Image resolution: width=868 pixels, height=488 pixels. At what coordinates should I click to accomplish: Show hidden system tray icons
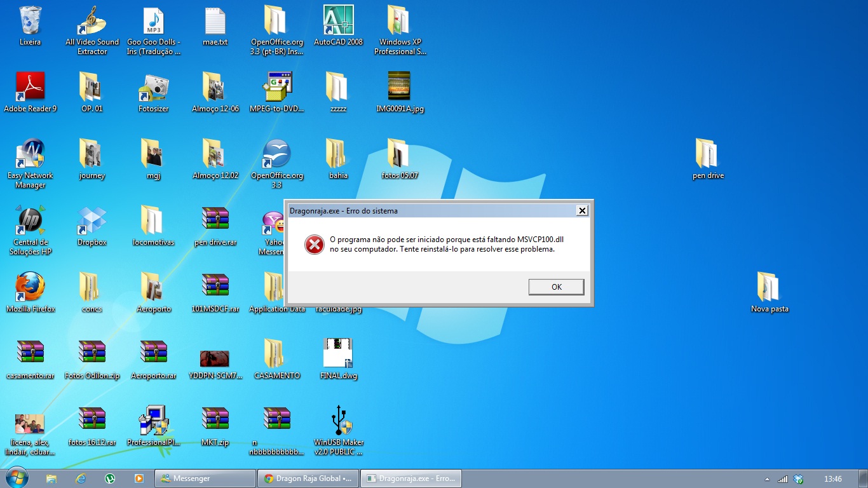[x=767, y=479]
